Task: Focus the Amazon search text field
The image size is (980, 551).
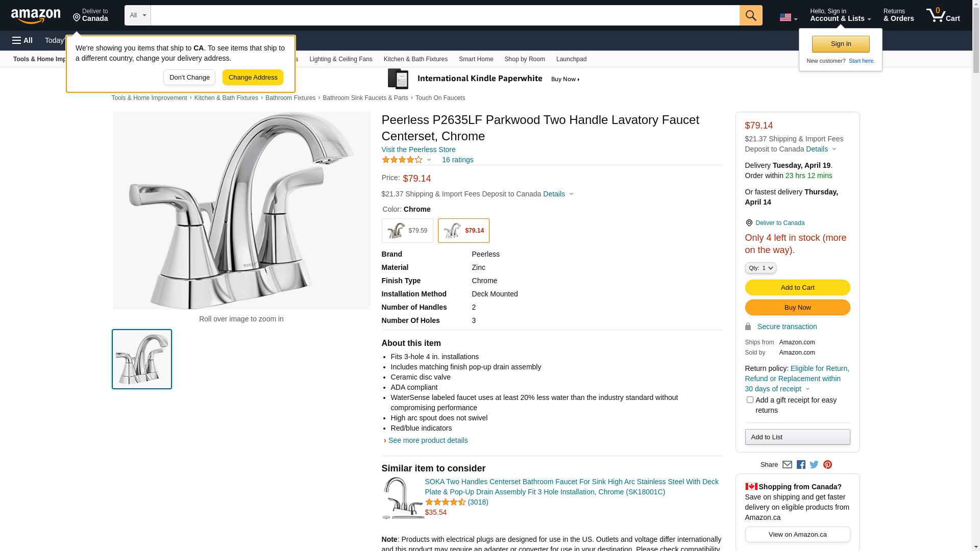Action: pos(445,15)
